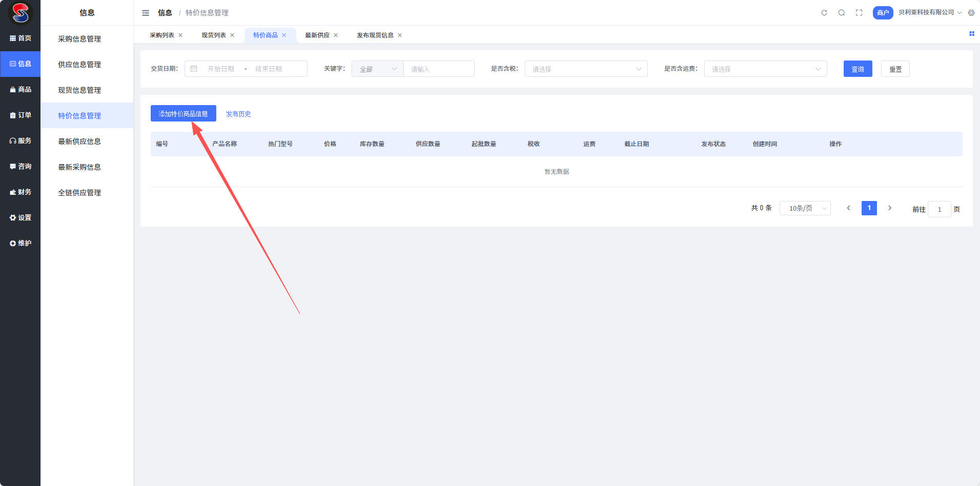Viewport: 980px width, 486px height.
Task: Go to 首页 in left navigation
Action: tap(21, 38)
